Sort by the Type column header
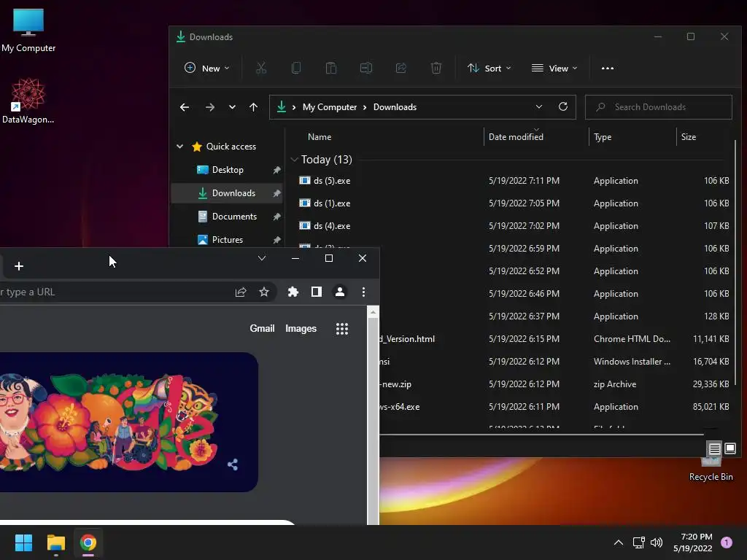The image size is (747, 560). (603, 137)
